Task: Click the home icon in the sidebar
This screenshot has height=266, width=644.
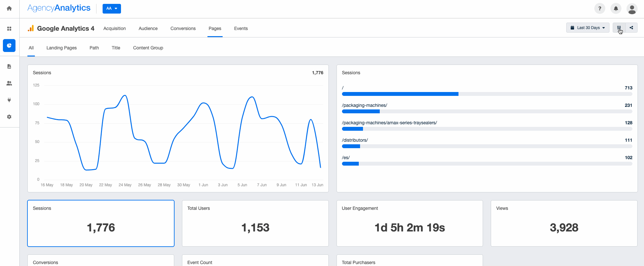Action: (x=9, y=9)
